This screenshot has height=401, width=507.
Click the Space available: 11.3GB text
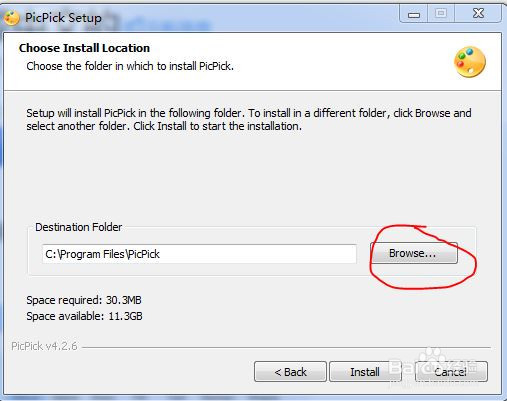pyautogui.click(x=84, y=316)
